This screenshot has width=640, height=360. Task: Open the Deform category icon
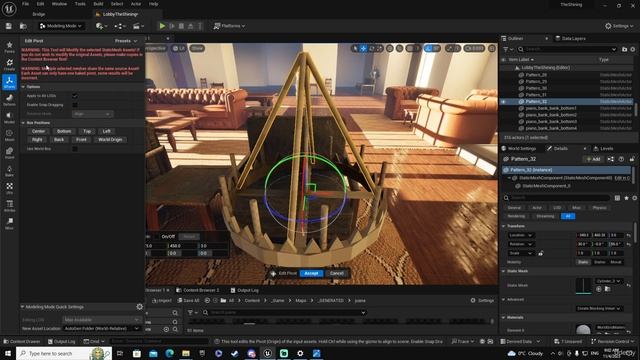point(9,100)
